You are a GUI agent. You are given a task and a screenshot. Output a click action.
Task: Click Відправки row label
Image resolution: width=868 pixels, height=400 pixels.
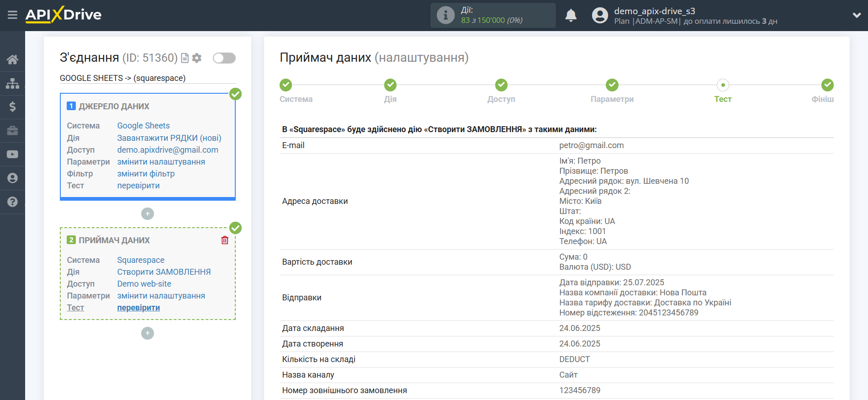302,298
